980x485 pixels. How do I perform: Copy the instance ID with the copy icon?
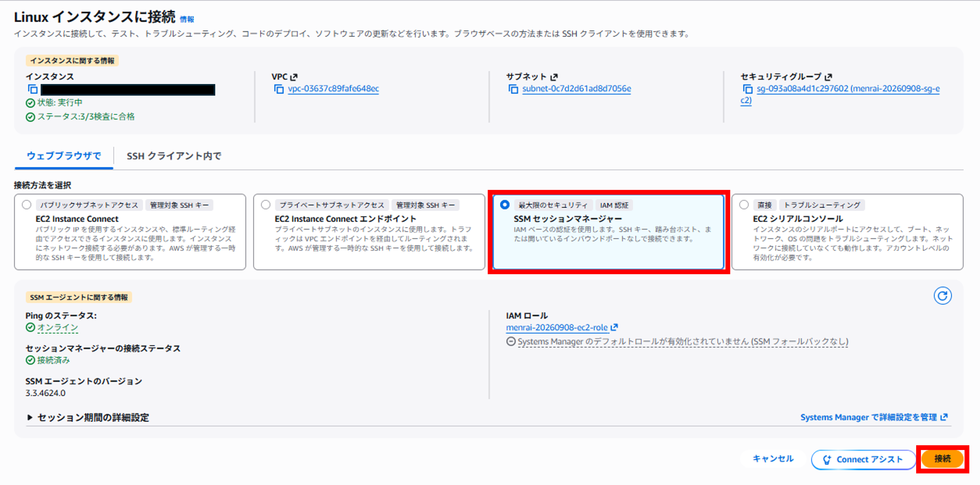click(x=33, y=90)
